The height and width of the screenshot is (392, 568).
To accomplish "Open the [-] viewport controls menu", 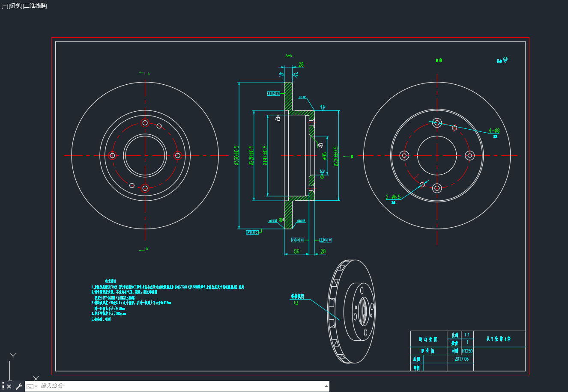I will (x=5, y=6).
